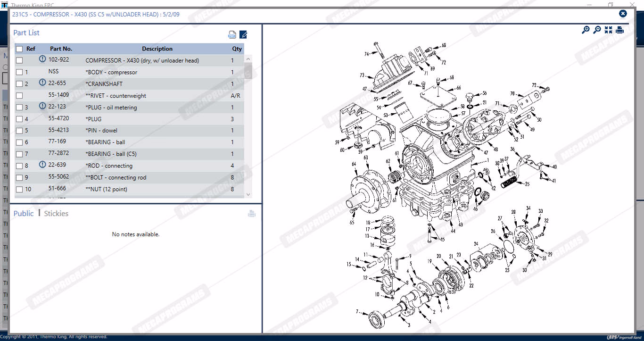
Task: Close the compressor parts dialog
Action: 623,14
